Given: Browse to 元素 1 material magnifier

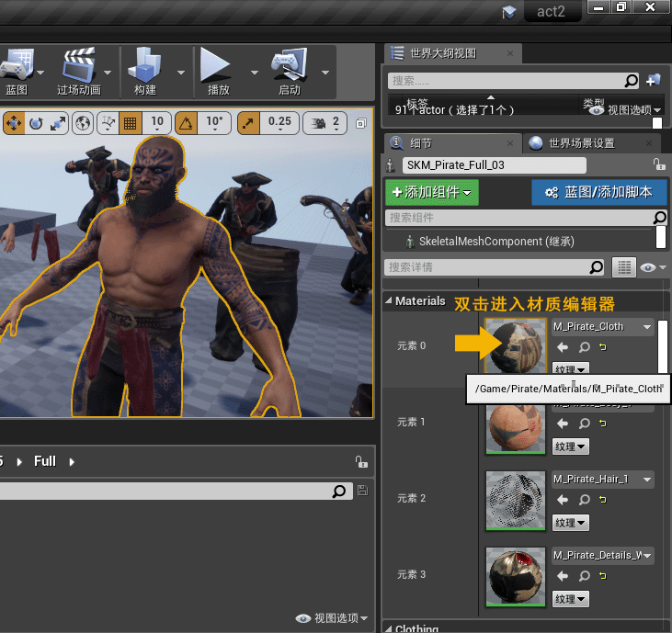Looking at the screenshot, I should (x=585, y=424).
